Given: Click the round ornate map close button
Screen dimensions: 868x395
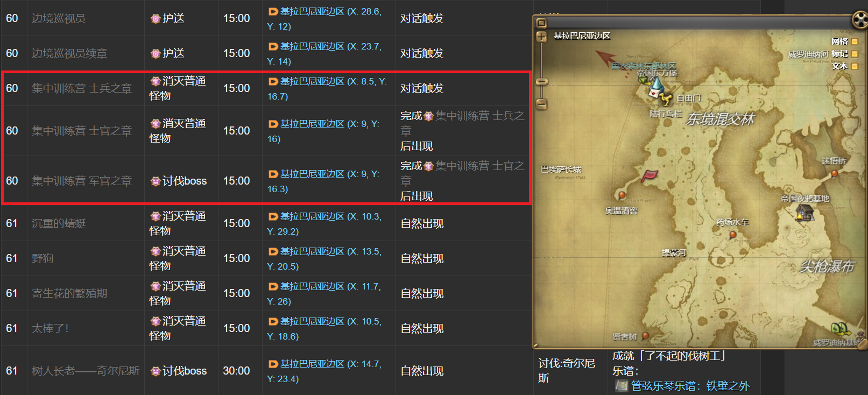Looking at the screenshot, I should coord(860,20).
